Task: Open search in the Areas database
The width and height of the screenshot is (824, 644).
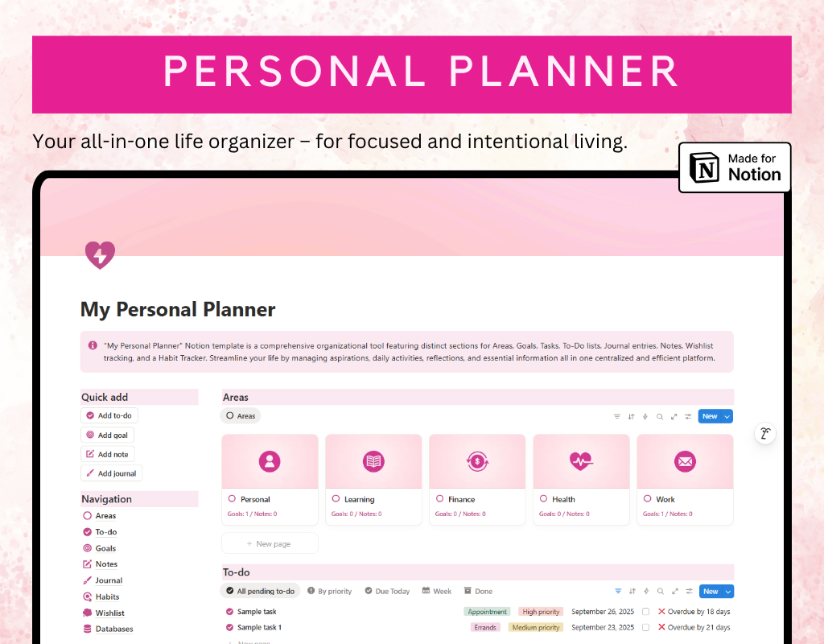Action: pos(660,416)
